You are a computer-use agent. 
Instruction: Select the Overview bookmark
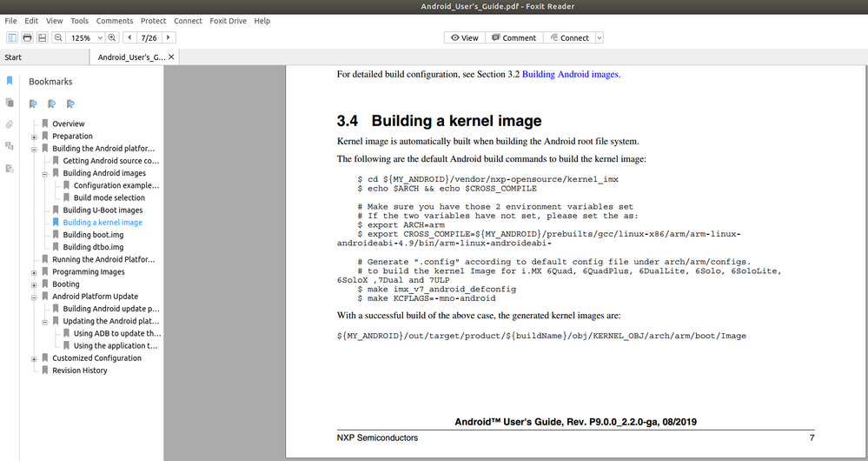click(68, 124)
